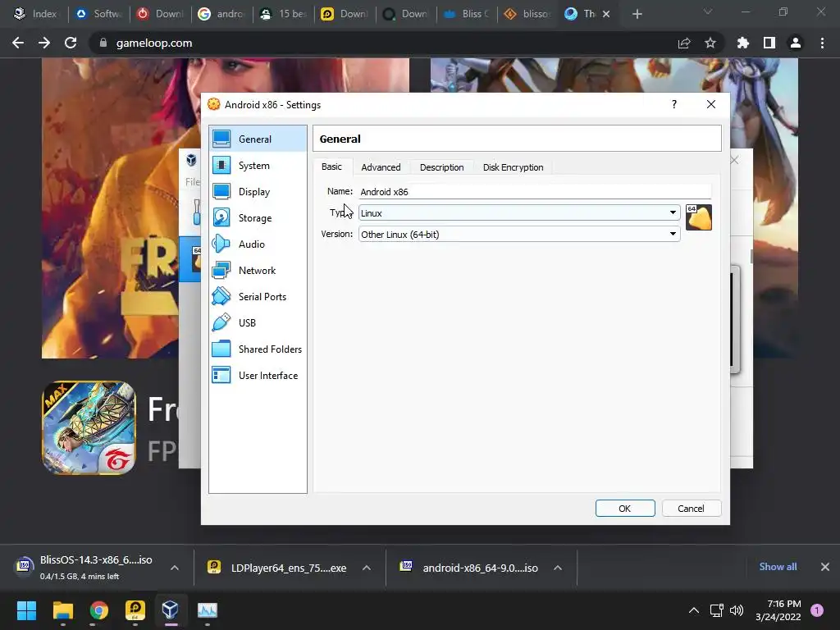
Task: Open the clock showing 7:16 PM
Action: tap(778, 610)
